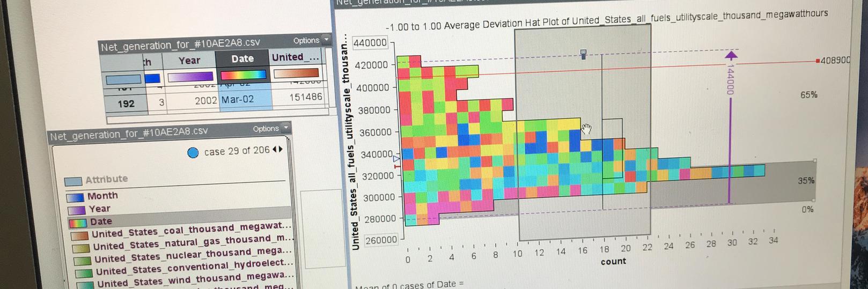Click the 408900 reference line value

[x=835, y=60]
